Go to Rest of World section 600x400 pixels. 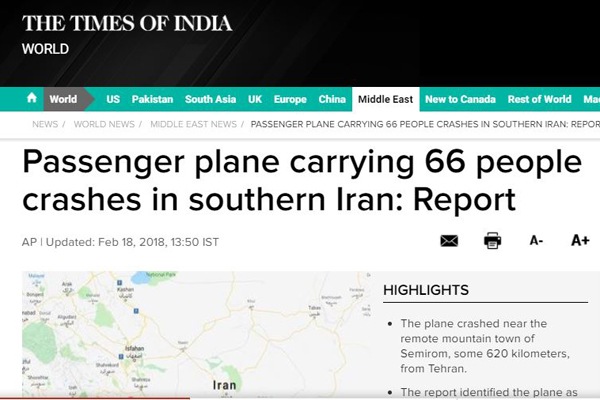[540, 99]
